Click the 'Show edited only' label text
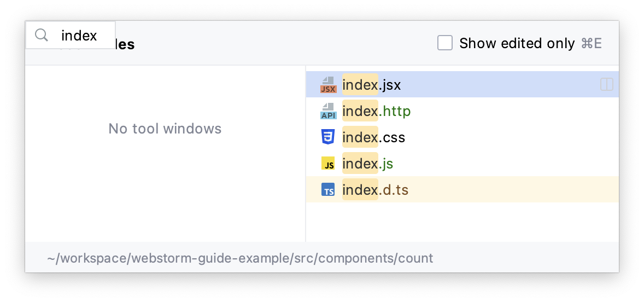 point(517,43)
